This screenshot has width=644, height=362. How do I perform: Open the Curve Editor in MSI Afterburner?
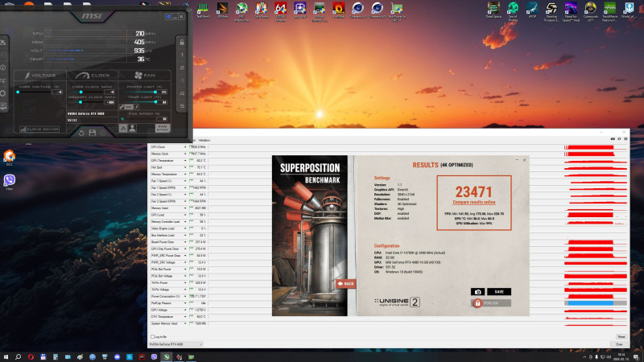[39, 130]
